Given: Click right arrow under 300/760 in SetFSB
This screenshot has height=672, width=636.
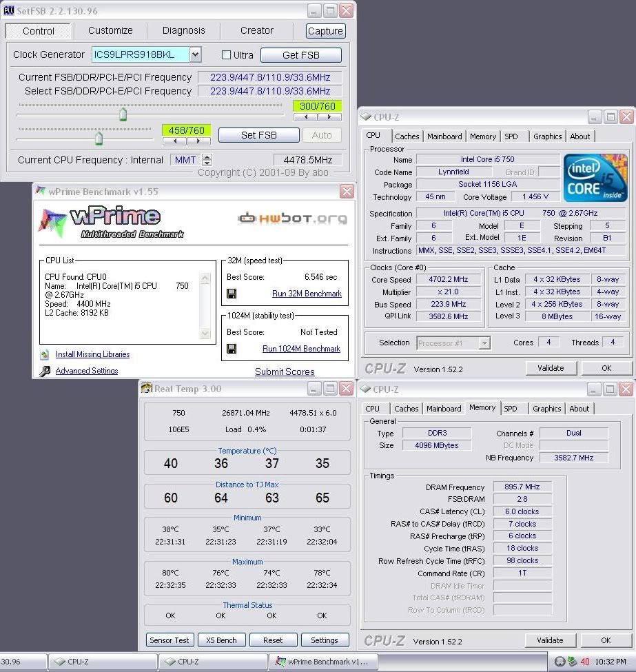Looking at the screenshot, I should coord(329,117).
